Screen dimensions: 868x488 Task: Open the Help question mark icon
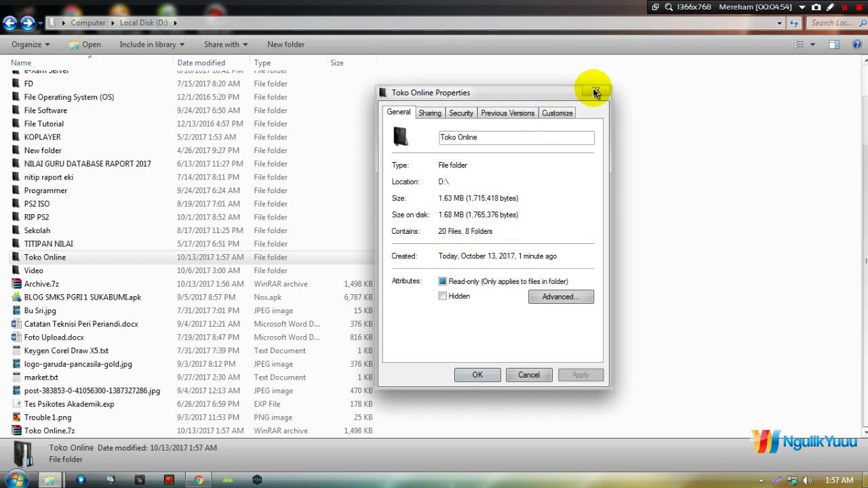pos(857,45)
